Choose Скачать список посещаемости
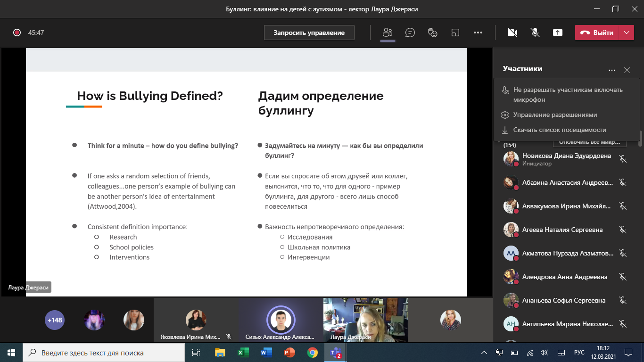Image resolution: width=644 pixels, height=362 pixels. pyautogui.click(x=560, y=130)
